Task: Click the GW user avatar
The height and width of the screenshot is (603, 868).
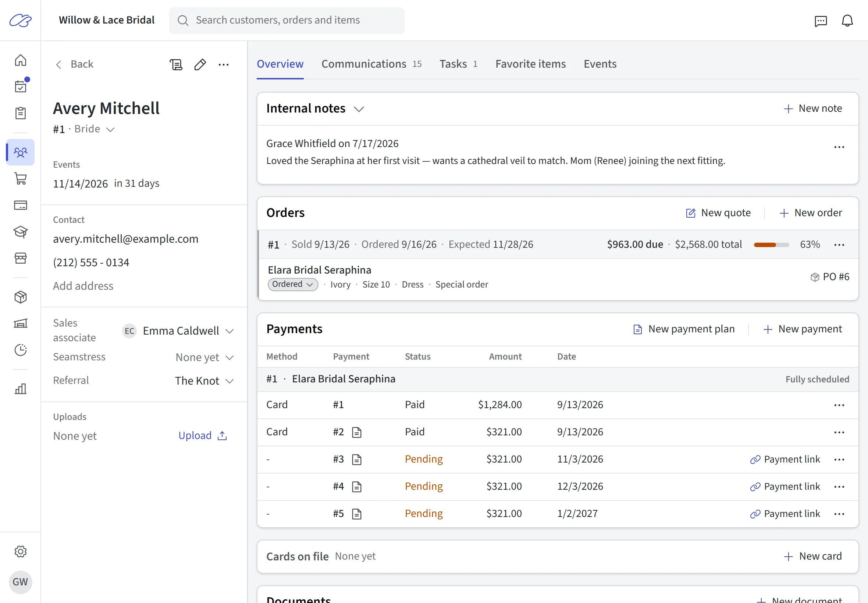Action: pyautogui.click(x=20, y=581)
